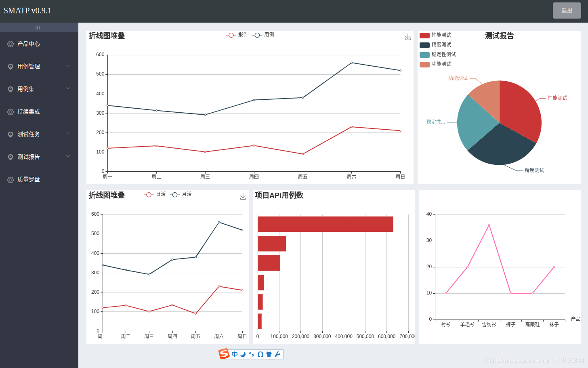Expand the 测试任务 submenu chevron
588x368 pixels.
68,134
